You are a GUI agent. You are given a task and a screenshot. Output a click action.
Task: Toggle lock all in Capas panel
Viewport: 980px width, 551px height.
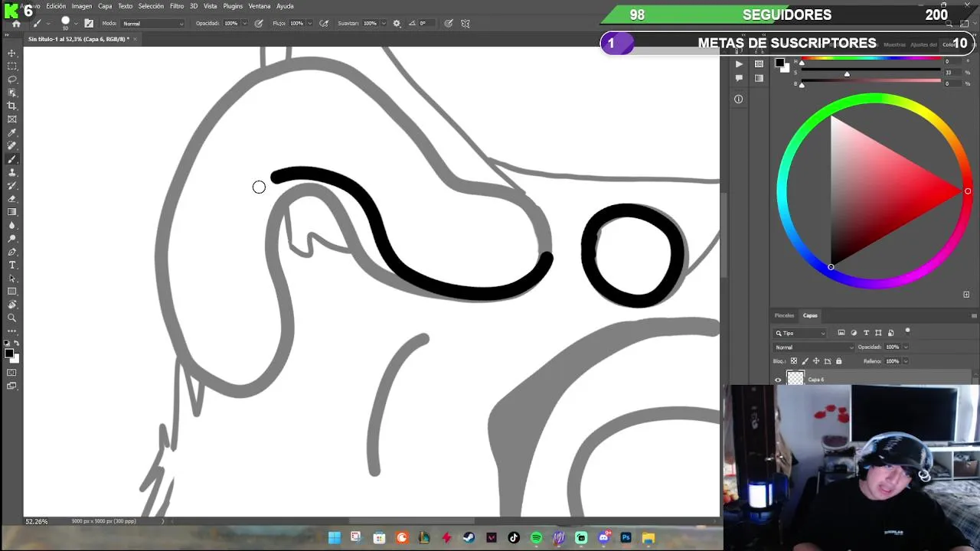(x=838, y=361)
